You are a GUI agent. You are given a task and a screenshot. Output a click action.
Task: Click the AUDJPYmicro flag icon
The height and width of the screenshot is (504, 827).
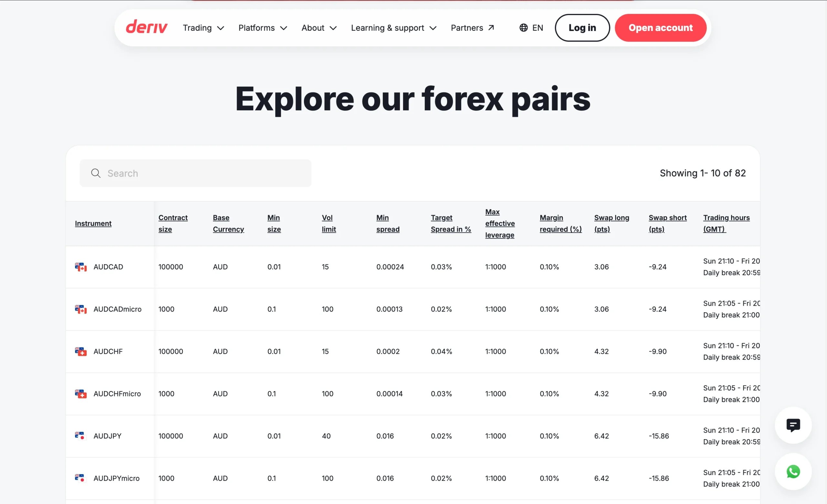click(80, 478)
